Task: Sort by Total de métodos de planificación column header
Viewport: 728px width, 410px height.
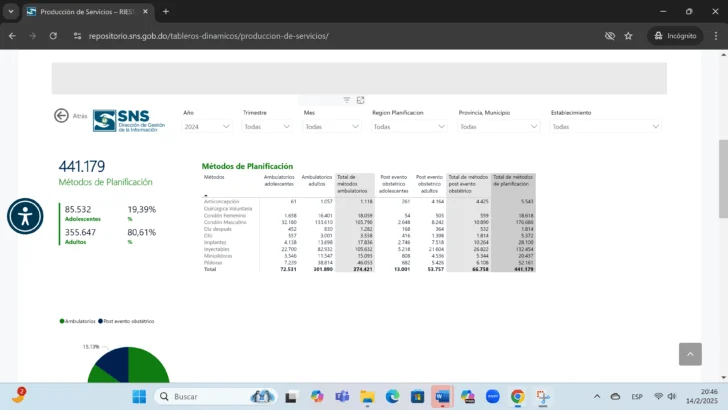Action: (513, 181)
